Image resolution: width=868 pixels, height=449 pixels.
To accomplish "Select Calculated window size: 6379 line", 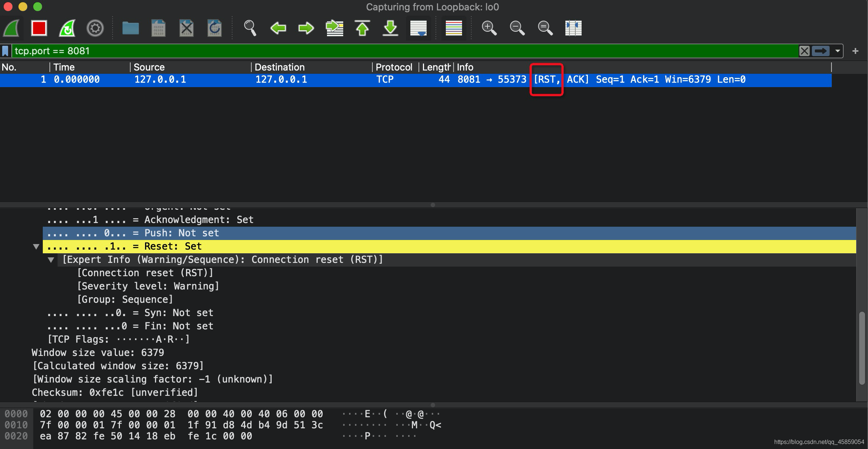I will coord(118,366).
